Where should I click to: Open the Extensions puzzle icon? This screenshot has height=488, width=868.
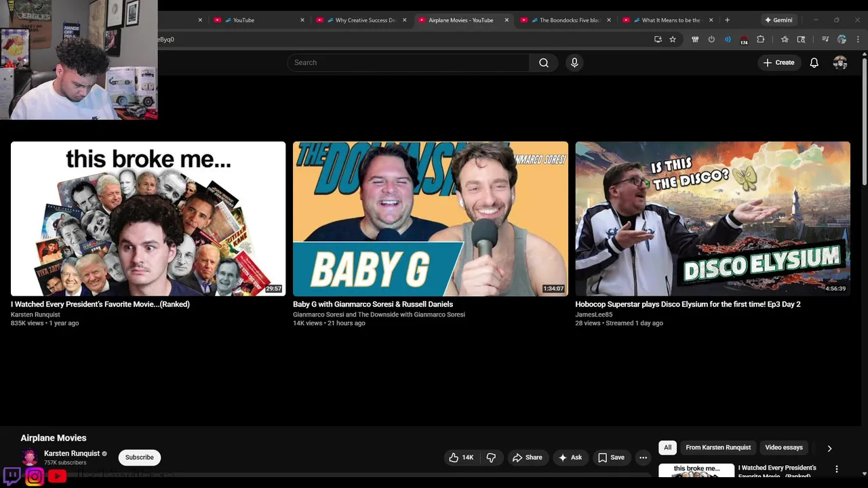click(x=760, y=39)
